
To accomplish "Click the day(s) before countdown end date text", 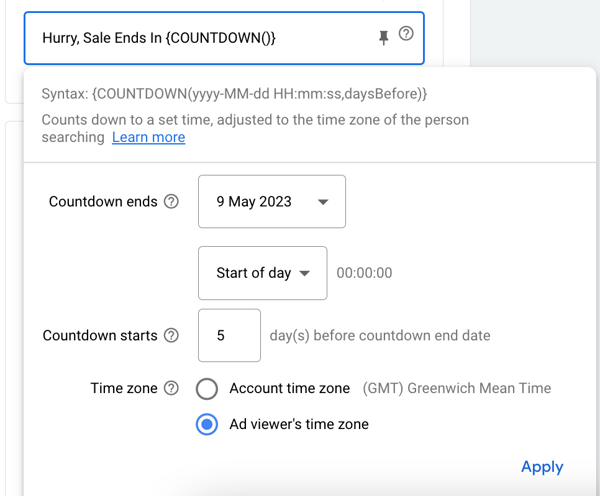I will coord(380,335).
